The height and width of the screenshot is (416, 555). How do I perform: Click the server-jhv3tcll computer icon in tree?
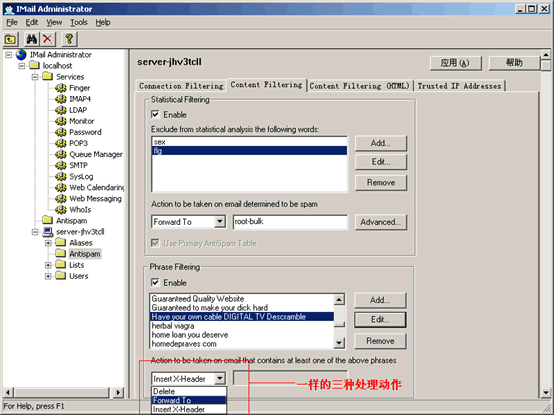48,232
